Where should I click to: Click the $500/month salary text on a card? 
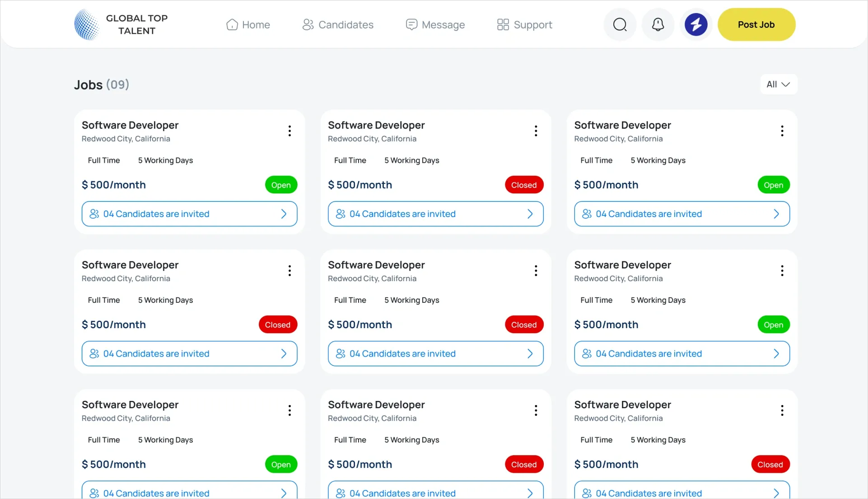pyautogui.click(x=114, y=184)
